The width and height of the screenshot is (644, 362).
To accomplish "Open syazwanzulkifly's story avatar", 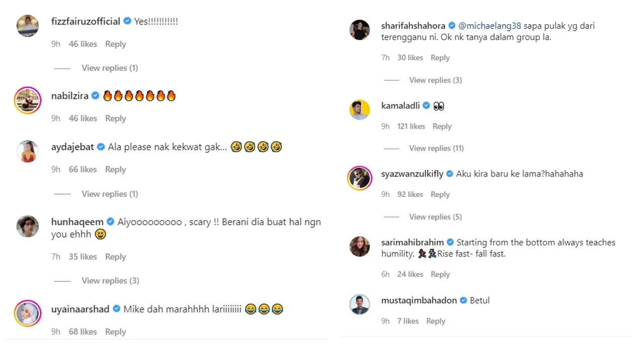I will point(360,178).
